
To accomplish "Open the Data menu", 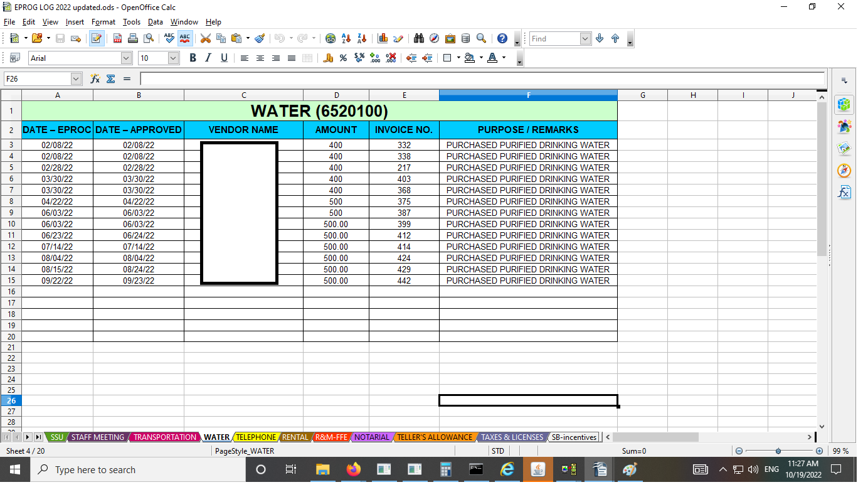I will [155, 22].
